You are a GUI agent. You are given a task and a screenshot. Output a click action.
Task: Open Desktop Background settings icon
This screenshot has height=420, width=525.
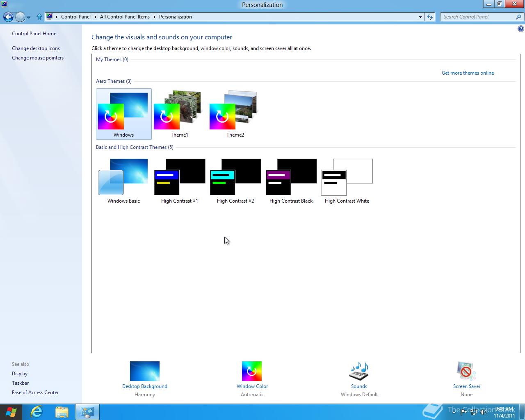click(145, 371)
